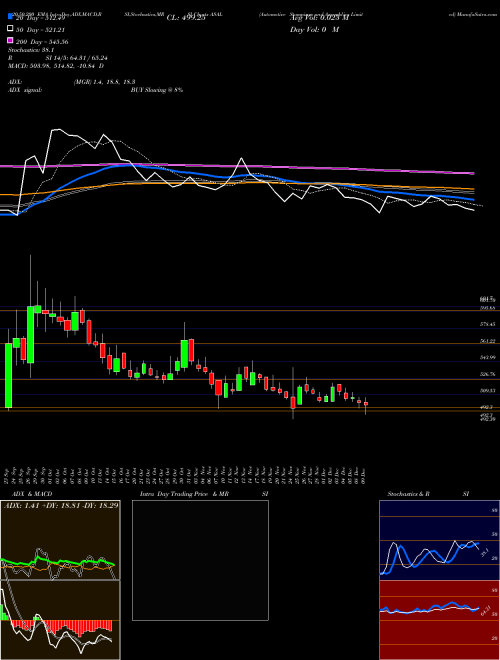Click the 526.76 price axis label
This screenshot has height=660, width=500.
(487, 374)
